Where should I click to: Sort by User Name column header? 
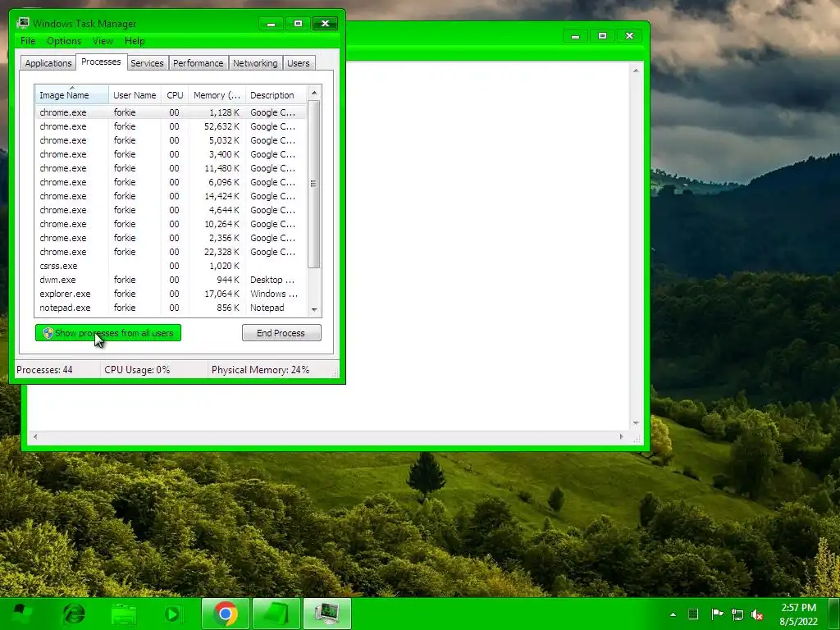click(x=135, y=95)
